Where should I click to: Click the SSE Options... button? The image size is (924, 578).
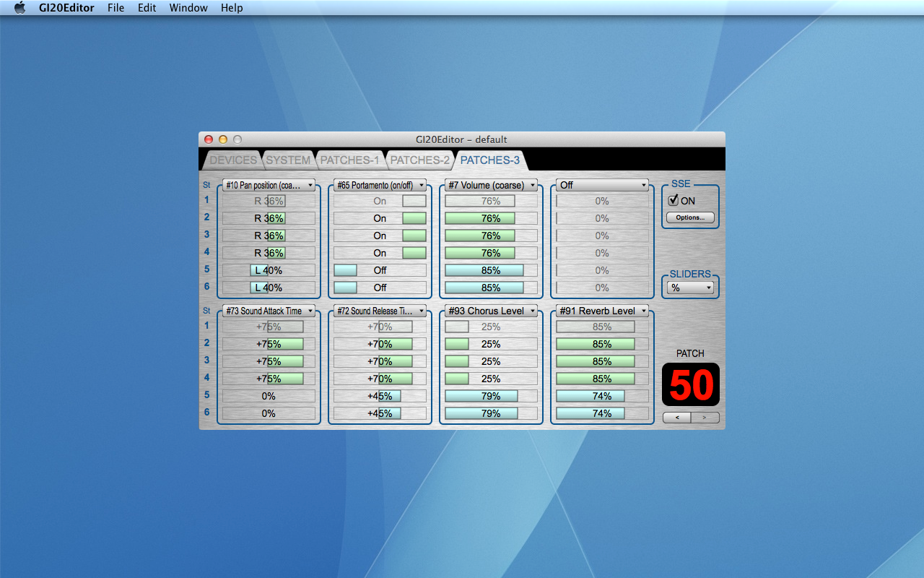tap(690, 217)
